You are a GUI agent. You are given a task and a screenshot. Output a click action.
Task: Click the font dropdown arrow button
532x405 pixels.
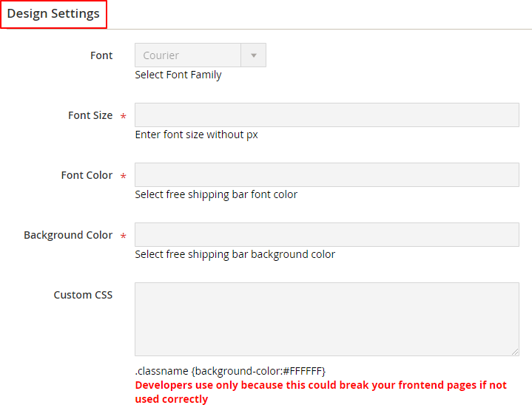pos(254,55)
